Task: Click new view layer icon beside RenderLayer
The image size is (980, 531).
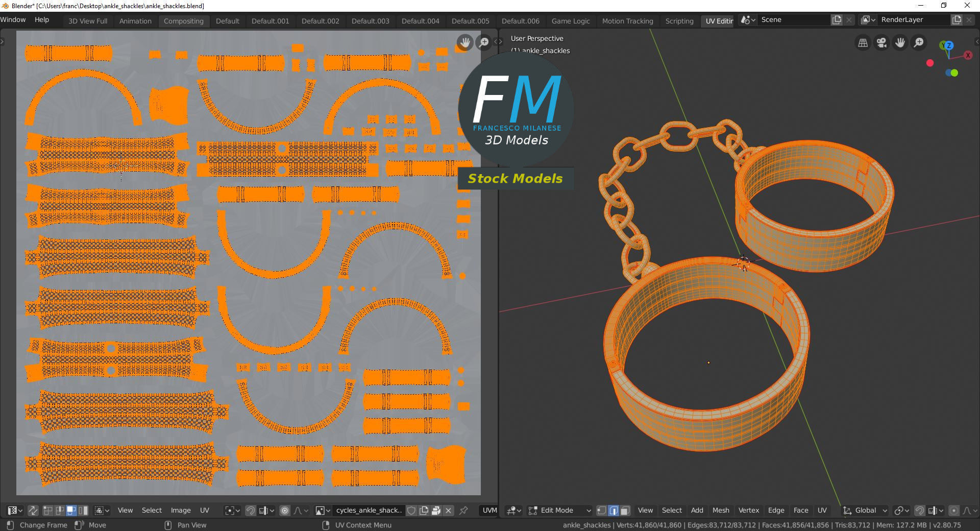Action: [957, 20]
